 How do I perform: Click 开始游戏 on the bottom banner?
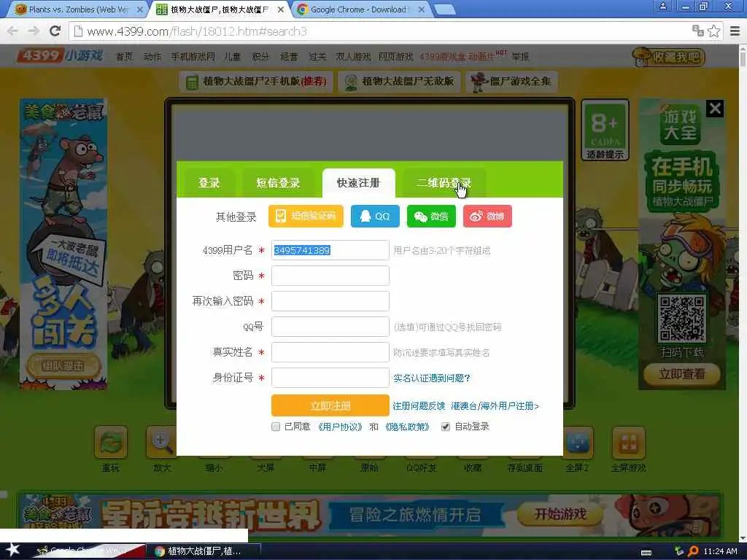click(560, 514)
